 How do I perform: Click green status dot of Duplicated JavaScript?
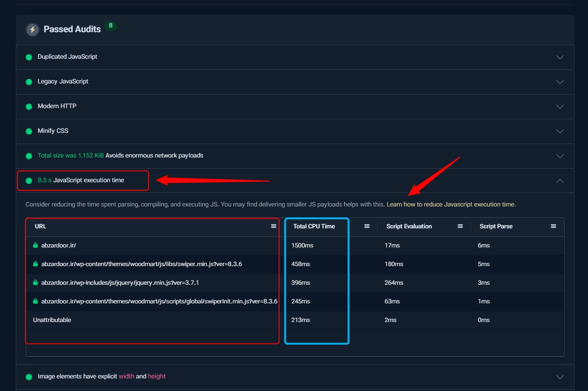(29, 57)
